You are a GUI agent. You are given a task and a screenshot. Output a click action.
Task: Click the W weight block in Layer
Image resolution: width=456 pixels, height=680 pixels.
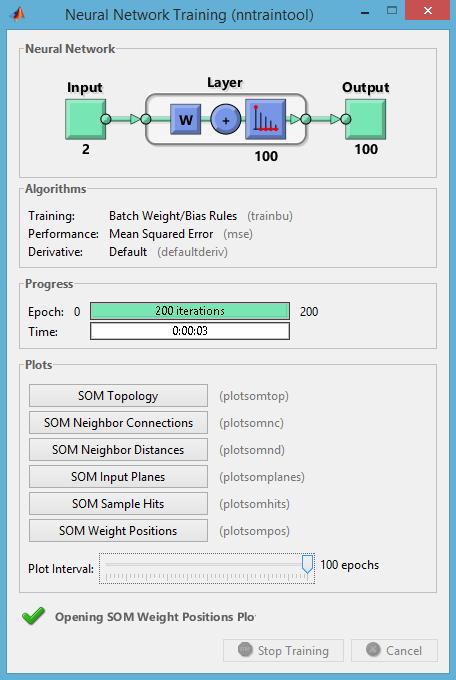pyautogui.click(x=185, y=119)
